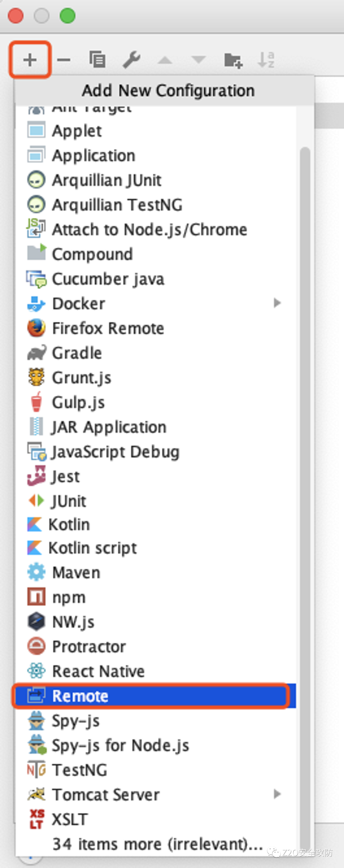Click the Copy Configuration icon
Viewport: 344px width, 868px height.
click(97, 60)
